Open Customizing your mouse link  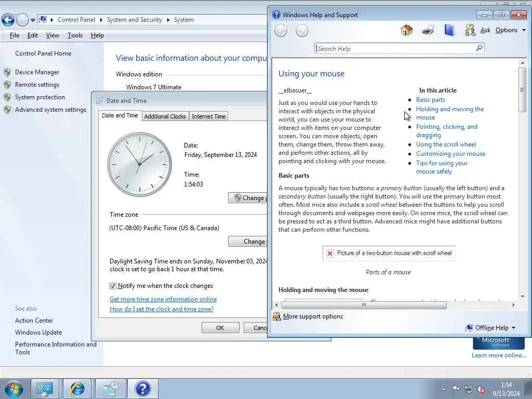[x=450, y=154]
